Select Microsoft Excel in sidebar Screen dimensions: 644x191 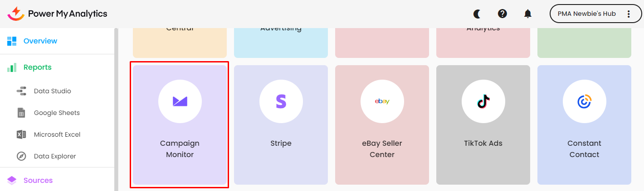(x=57, y=134)
